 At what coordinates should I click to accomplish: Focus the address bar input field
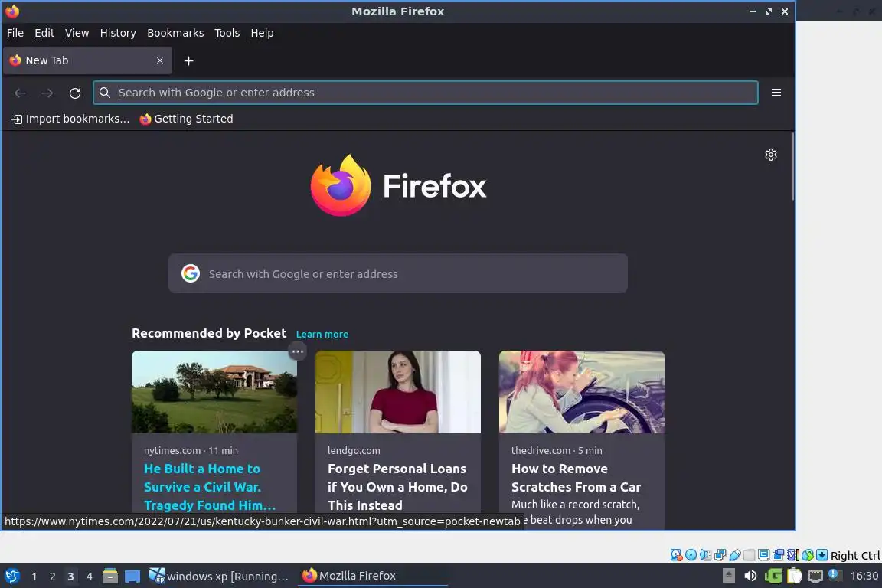pos(425,93)
